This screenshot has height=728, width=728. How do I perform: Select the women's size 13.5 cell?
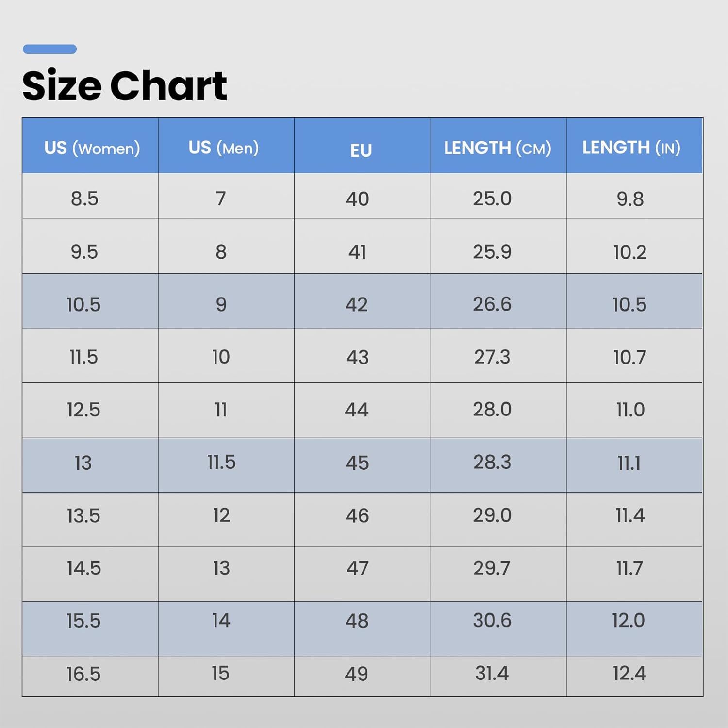(90, 520)
